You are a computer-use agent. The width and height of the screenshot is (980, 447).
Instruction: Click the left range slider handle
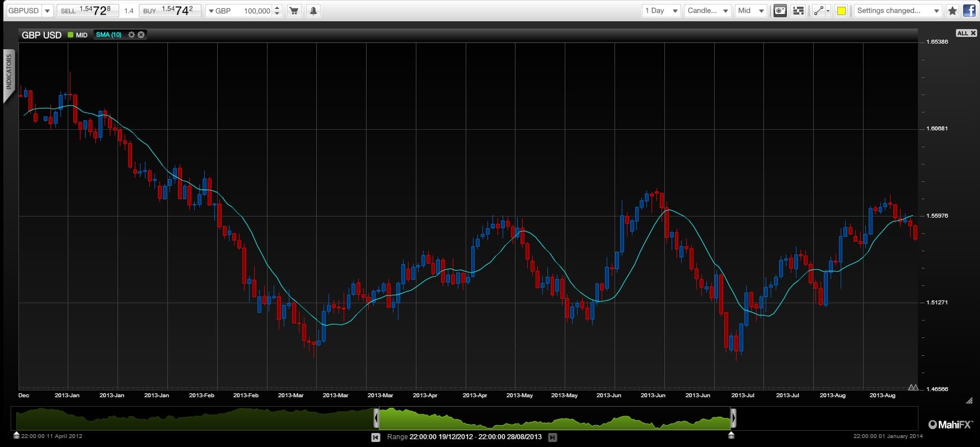click(x=376, y=418)
